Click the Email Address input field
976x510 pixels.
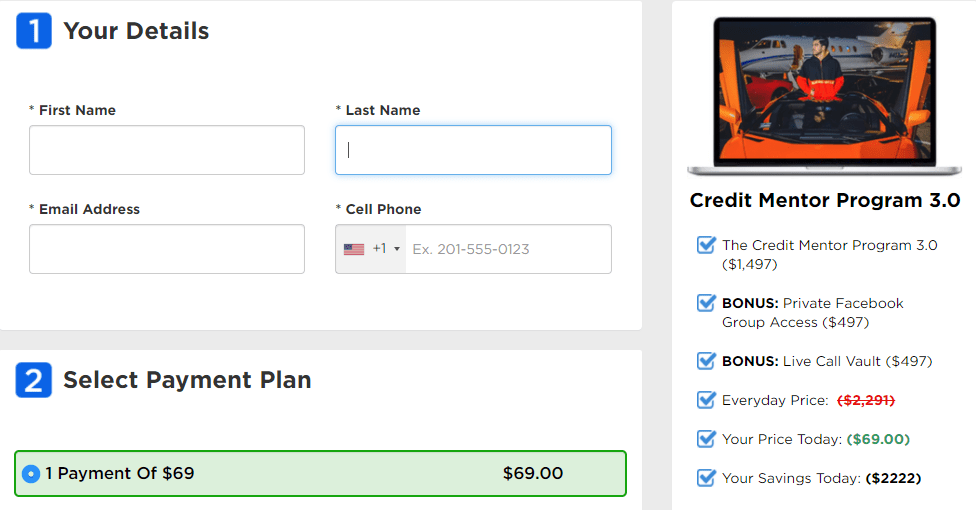coord(167,249)
